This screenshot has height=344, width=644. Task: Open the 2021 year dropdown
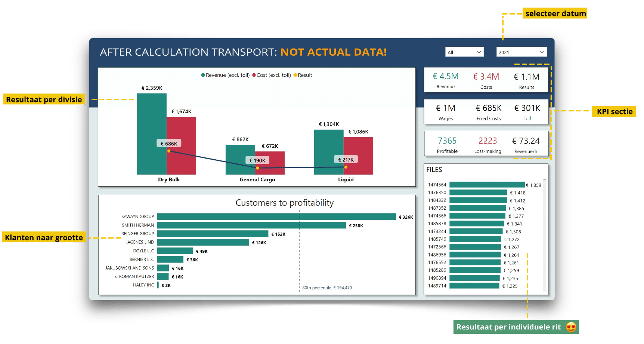tap(521, 52)
